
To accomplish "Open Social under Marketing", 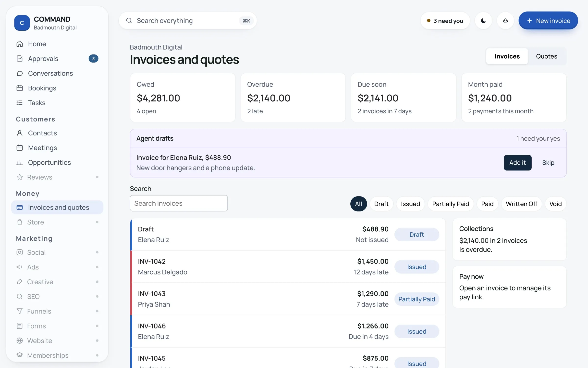I will [x=57, y=252].
